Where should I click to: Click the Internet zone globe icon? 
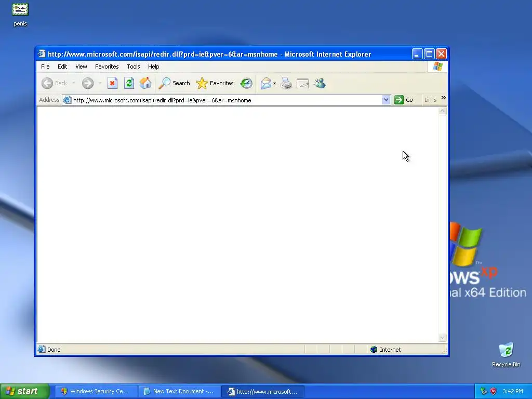coord(374,350)
